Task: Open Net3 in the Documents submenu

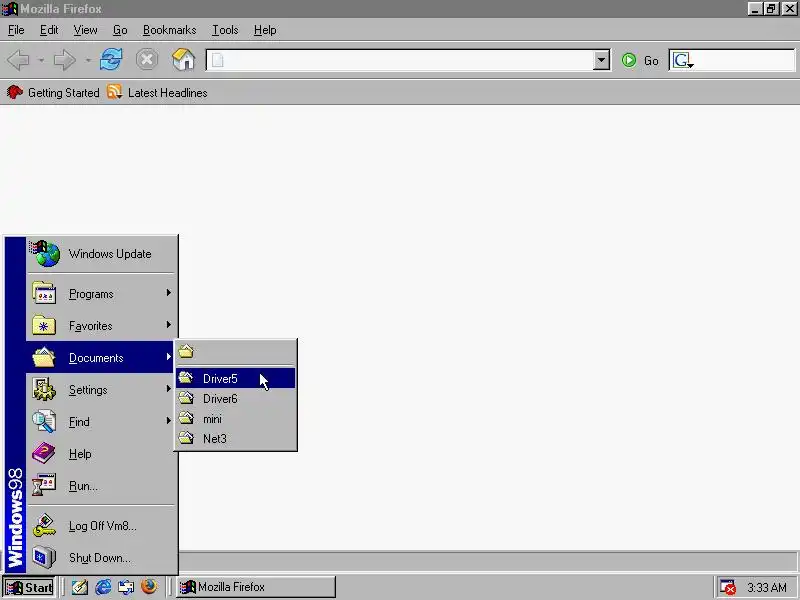Action: (x=235, y=438)
